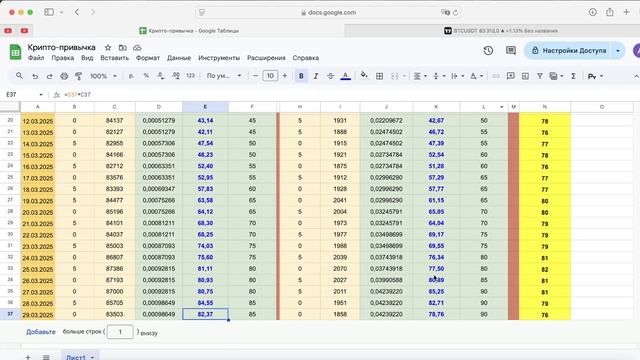640x360 pixels.
Task: Format selected cells as percent
Action: 146,76
